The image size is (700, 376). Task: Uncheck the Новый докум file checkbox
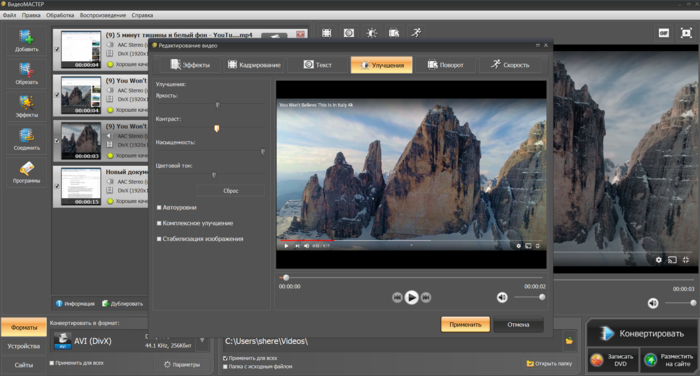57,186
